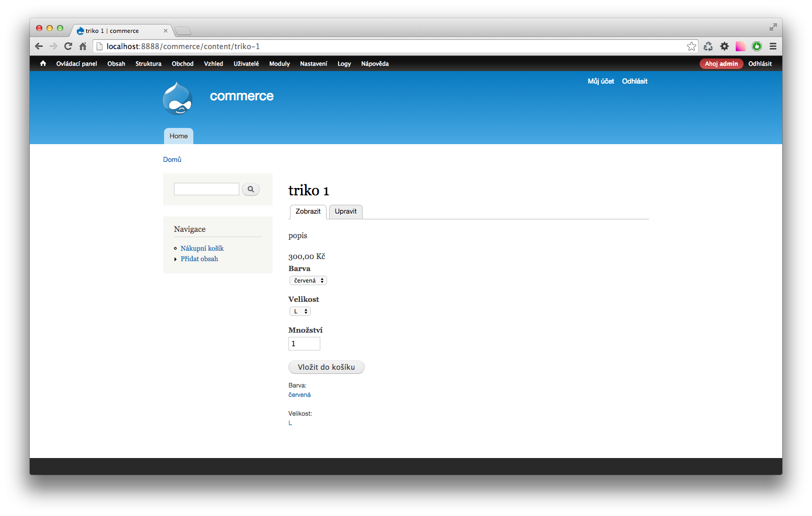Screen dimensions: 812x516
Task: Click the Vložit do košíku button
Action: (x=327, y=367)
